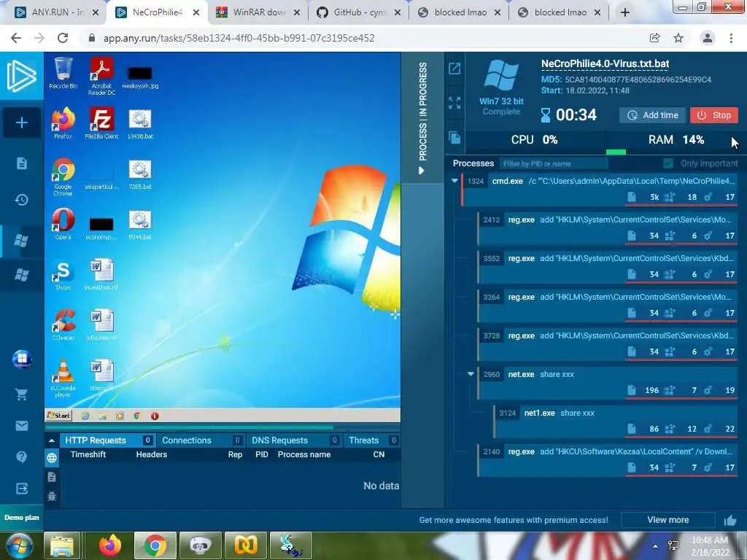Image resolution: width=747 pixels, height=560 pixels.
Task: Select reg.exe process 2412 row
Action: pyautogui.click(x=608, y=228)
